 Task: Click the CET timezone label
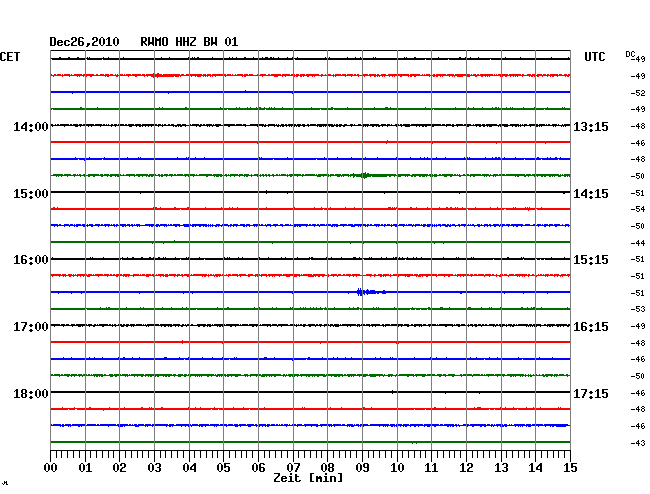pos(10,57)
